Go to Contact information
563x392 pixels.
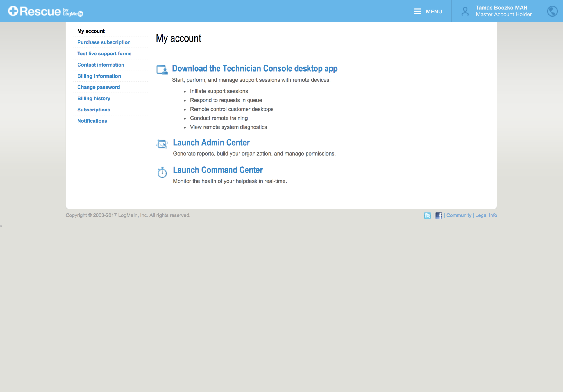coord(101,65)
